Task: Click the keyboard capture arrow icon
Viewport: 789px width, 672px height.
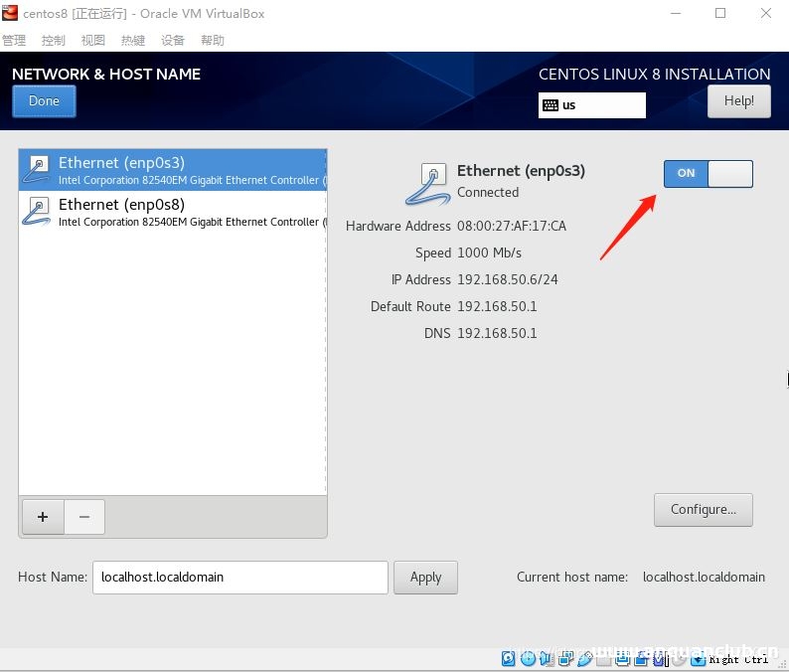Action: point(699,658)
